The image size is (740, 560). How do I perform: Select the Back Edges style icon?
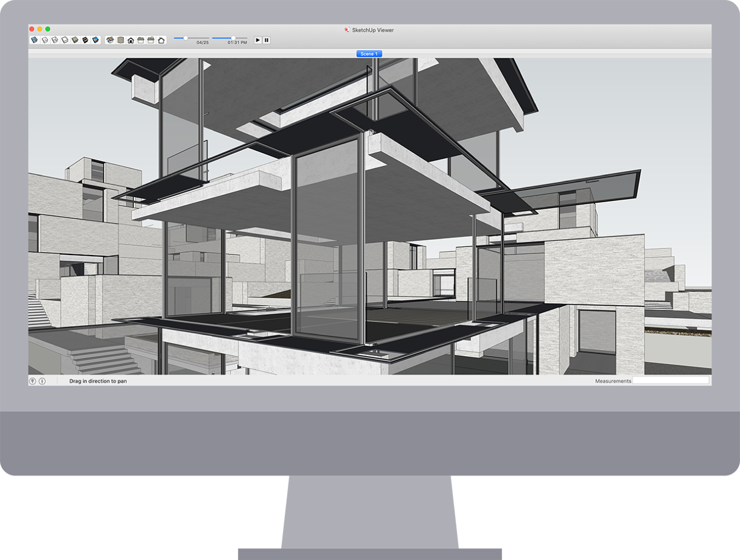(x=44, y=40)
